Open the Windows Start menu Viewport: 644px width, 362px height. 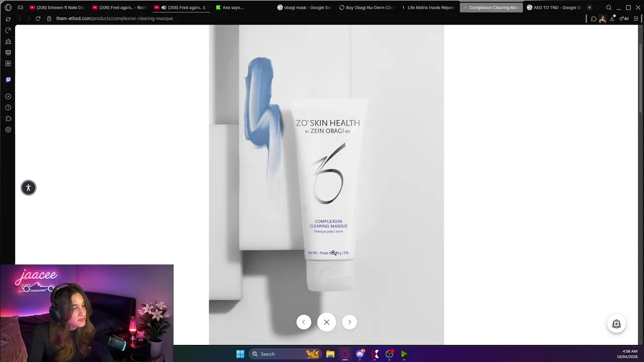point(240,354)
